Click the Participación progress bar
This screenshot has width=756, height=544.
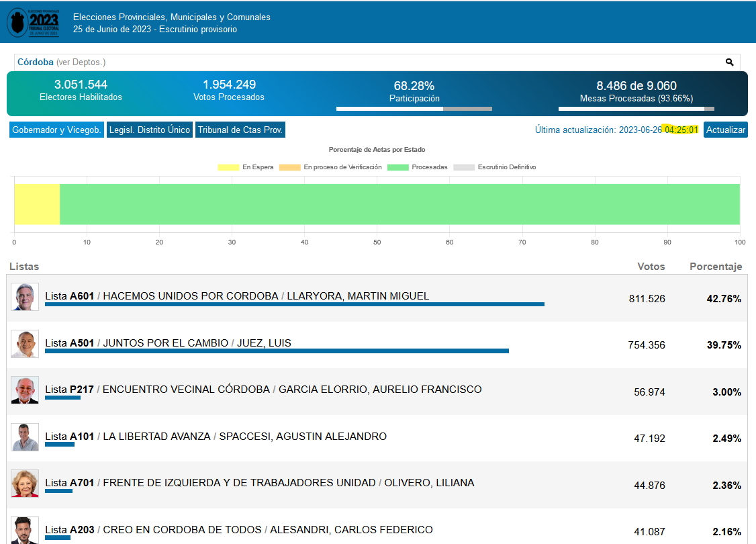point(414,109)
